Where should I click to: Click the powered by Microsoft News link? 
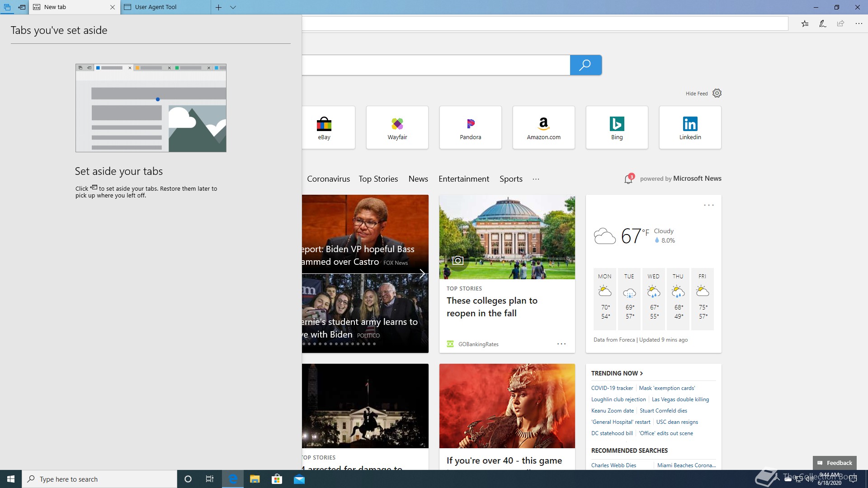[x=680, y=178]
